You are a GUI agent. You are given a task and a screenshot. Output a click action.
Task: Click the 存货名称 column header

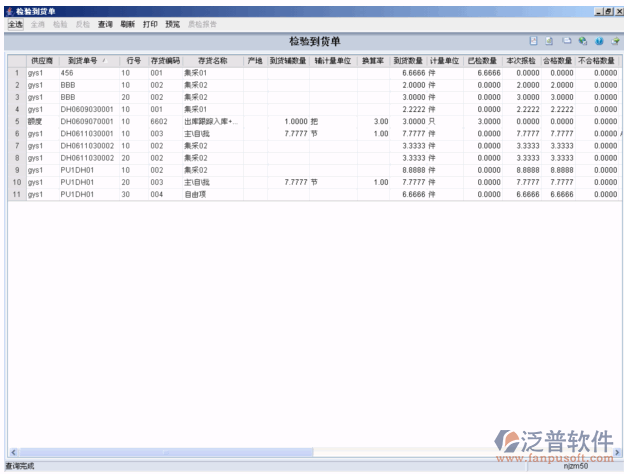(212, 61)
